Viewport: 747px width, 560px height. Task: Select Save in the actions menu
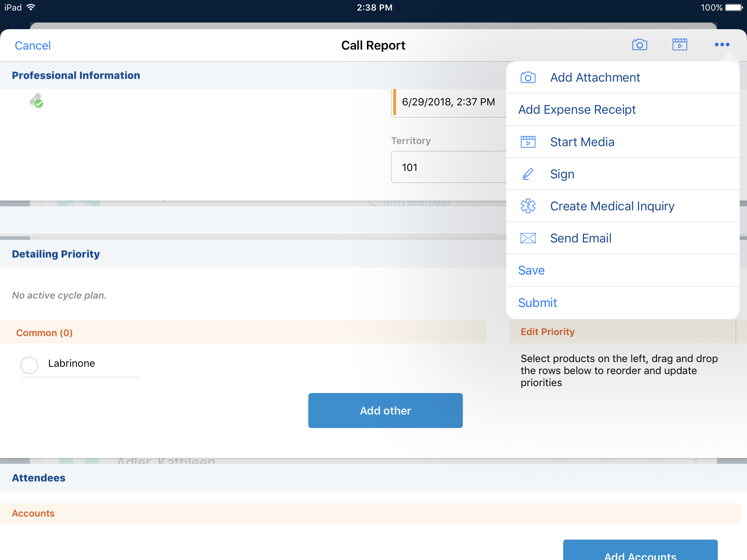[531, 271]
